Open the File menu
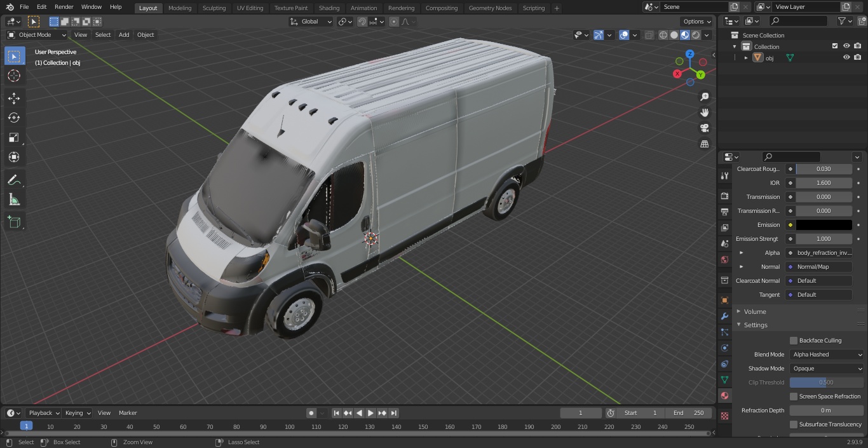 24,7
